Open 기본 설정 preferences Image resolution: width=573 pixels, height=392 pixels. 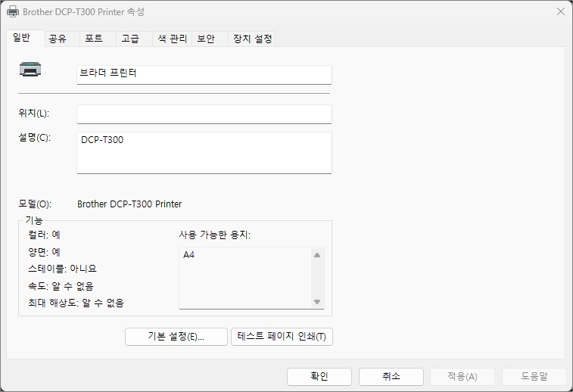(x=176, y=337)
